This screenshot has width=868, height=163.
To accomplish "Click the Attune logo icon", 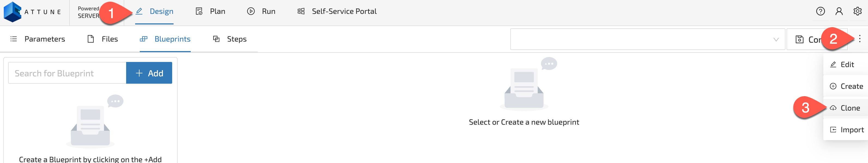I will click(x=13, y=12).
